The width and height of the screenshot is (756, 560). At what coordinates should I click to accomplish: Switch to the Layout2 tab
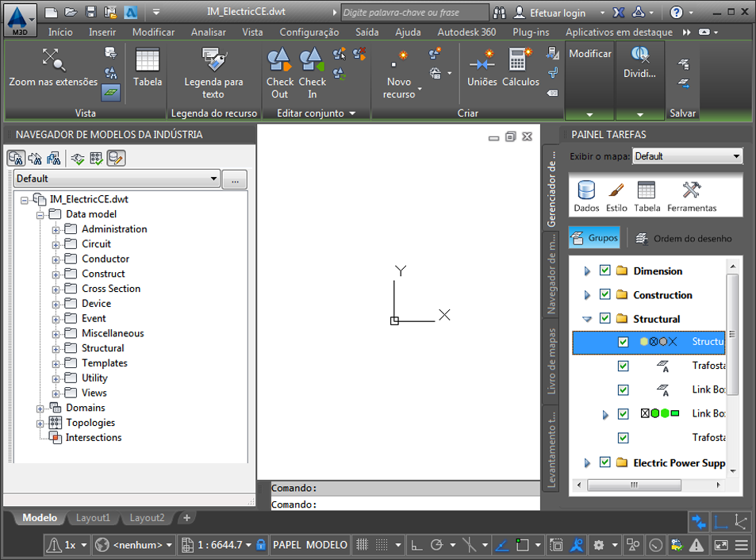[x=147, y=518]
